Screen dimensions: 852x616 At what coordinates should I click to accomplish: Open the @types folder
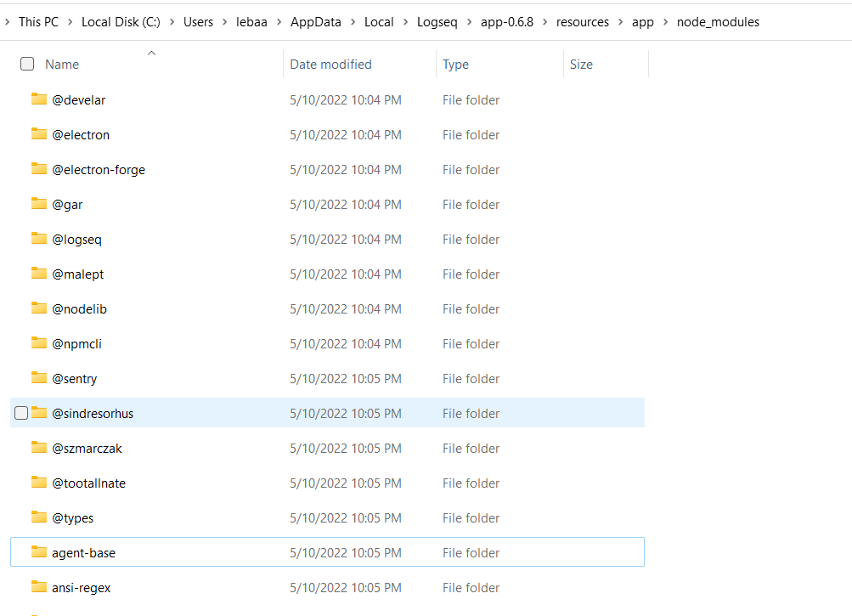coord(75,517)
